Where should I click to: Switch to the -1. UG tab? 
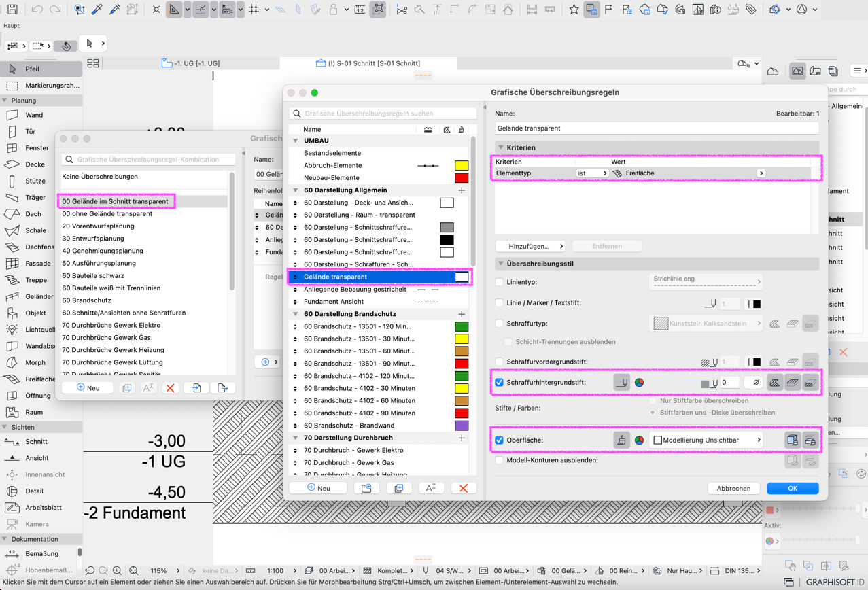191,63
